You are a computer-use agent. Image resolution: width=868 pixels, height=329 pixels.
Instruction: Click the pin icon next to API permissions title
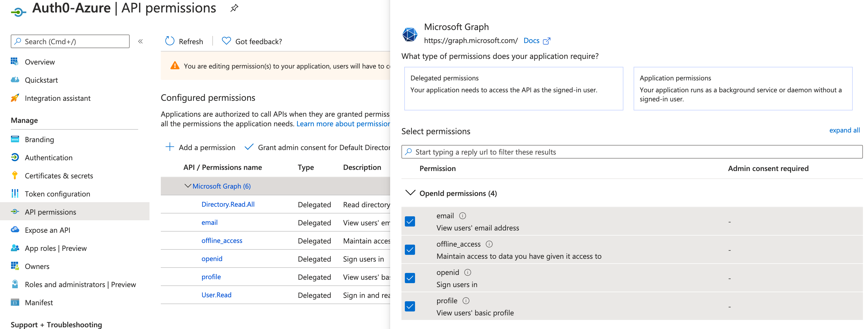pyautogui.click(x=234, y=8)
